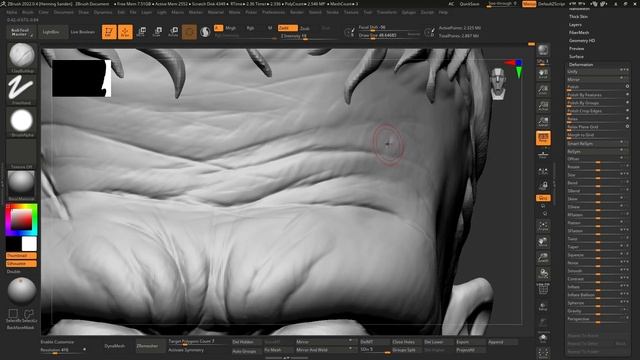
Task: Activate the Move transform icon in top toolbar
Action: [142, 32]
